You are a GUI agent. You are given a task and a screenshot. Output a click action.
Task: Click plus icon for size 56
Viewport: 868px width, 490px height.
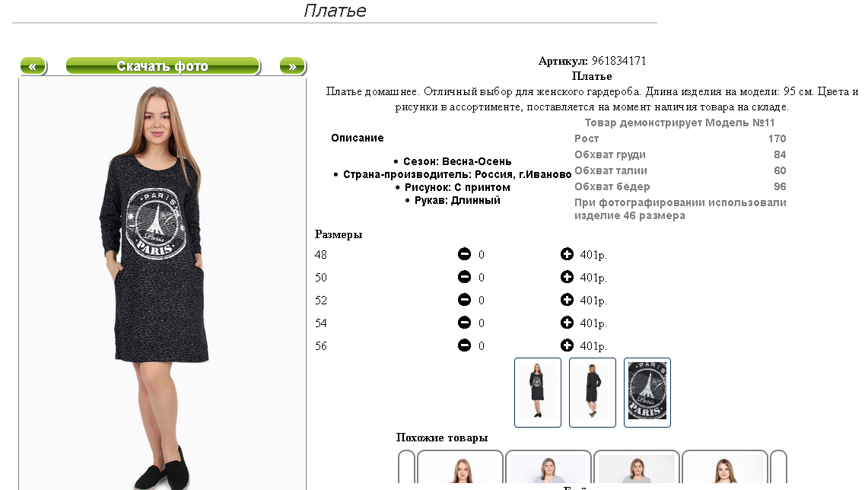(567, 345)
